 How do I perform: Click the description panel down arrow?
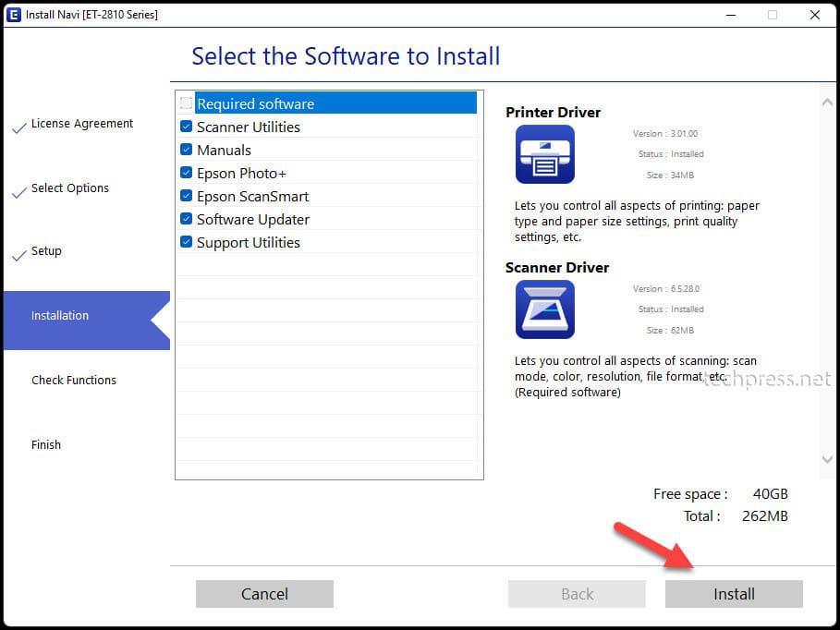click(827, 460)
